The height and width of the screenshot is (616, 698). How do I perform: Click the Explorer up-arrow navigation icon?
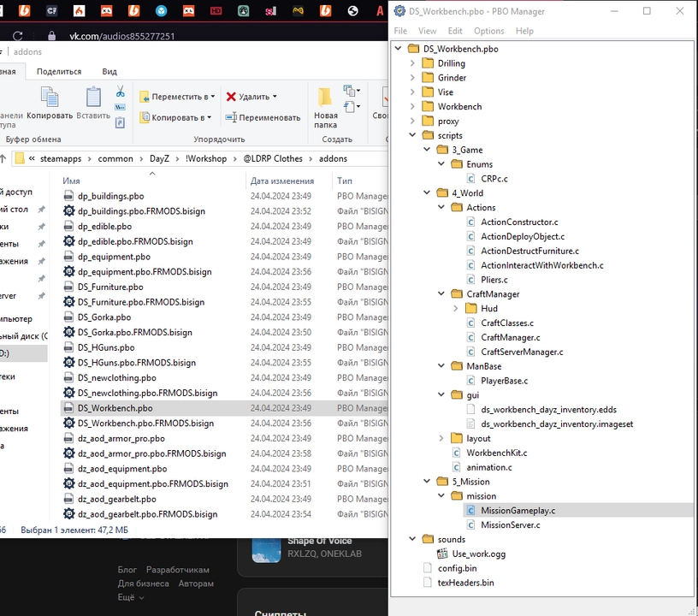(x=3, y=158)
